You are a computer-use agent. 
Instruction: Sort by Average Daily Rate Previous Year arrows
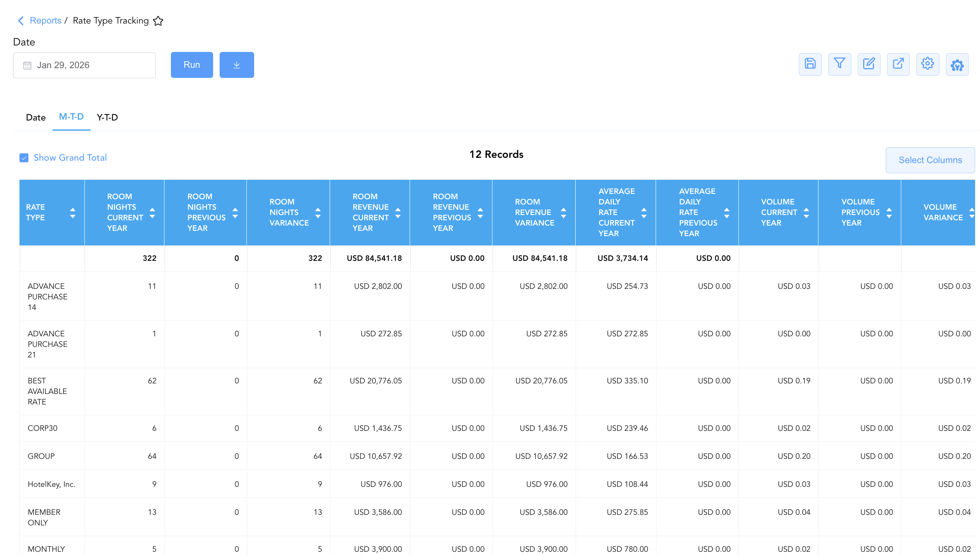pyautogui.click(x=727, y=213)
